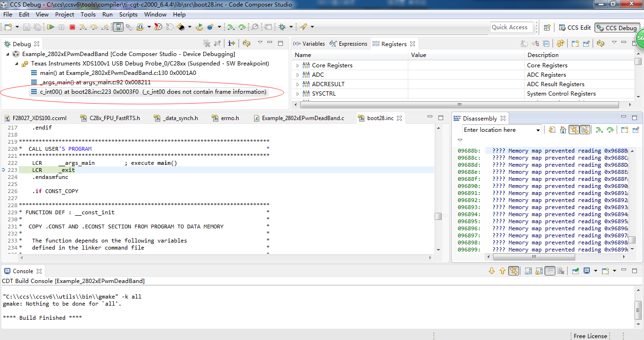This screenshot has height=340, width=644.
Task: Toggle Link with Active Debug Context
Action: pyautogui.click(x=574, y=130)
